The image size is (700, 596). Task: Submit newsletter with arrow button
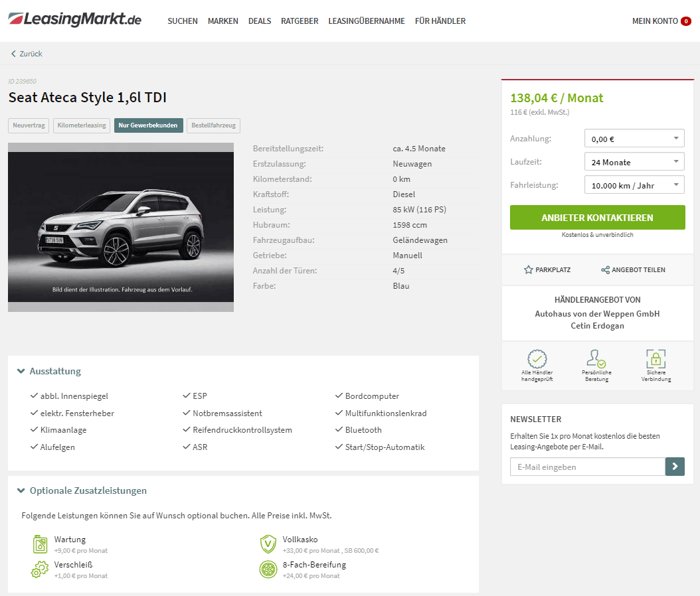(x=675, y=467)
